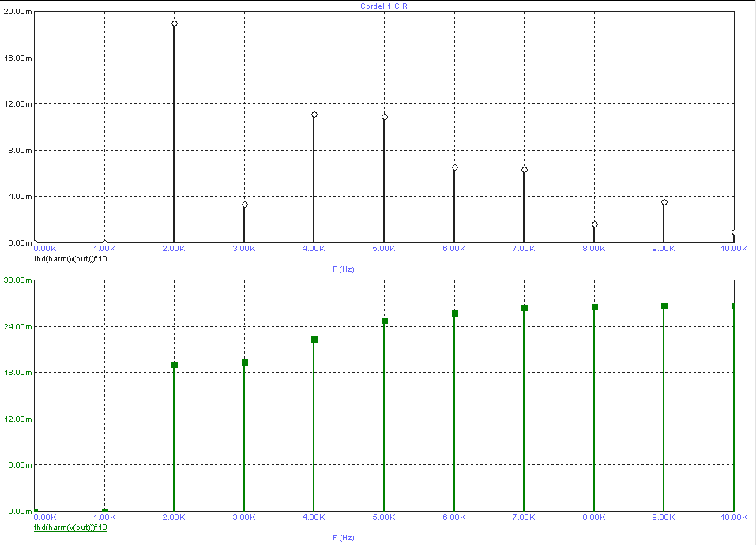Click the 4.00K x-axis label of the lower plot
756x545 pixels.
[314, 517]
